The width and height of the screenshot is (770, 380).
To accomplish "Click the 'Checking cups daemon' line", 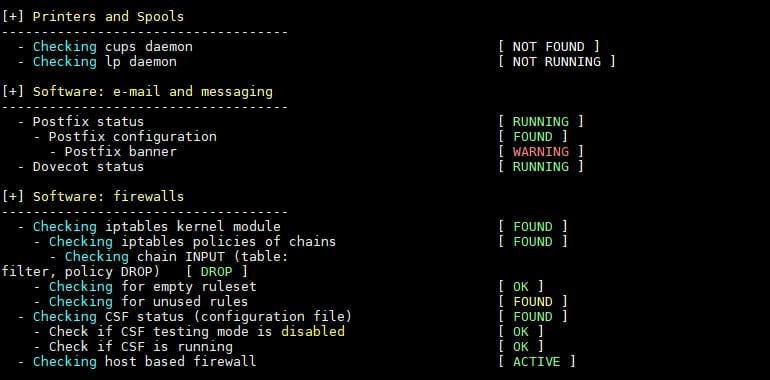I will pos(113,47).
